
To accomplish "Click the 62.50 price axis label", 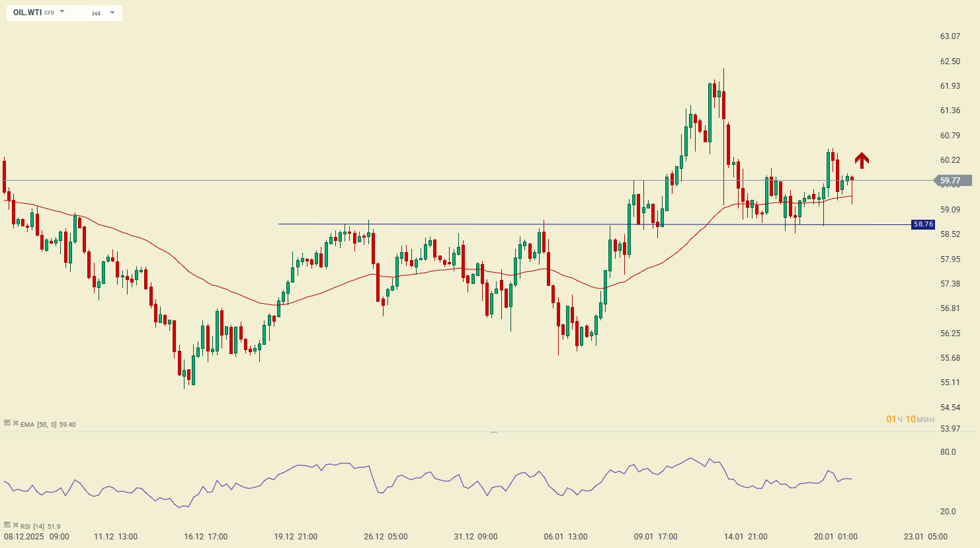I will pos(950,62).
